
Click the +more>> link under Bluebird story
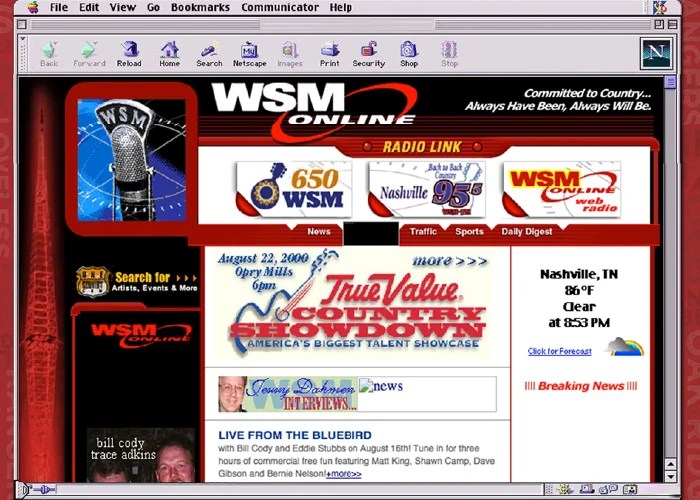(x=344, y=474)
